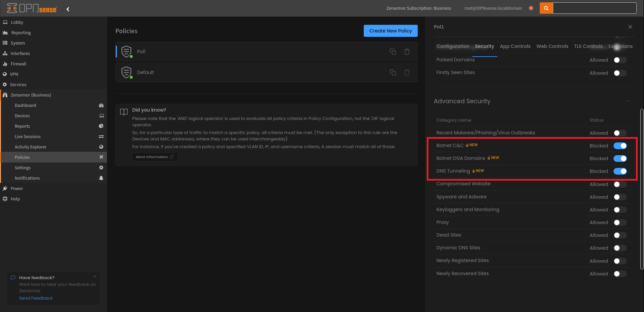Click the Notifications bell icon
Image resolution: width=644 pixels, height=312 pixels.
[x=101, y=178]
